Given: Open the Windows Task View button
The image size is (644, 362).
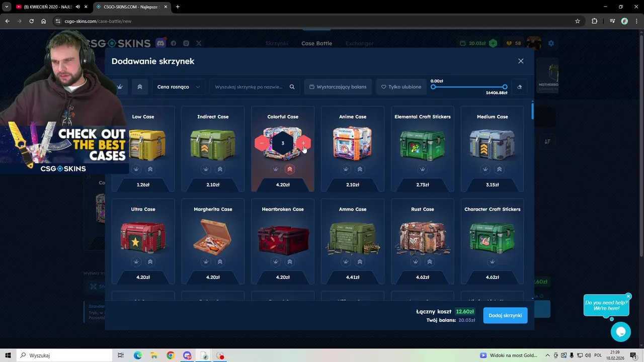Looking at the screenshot, I should point(121,355).
